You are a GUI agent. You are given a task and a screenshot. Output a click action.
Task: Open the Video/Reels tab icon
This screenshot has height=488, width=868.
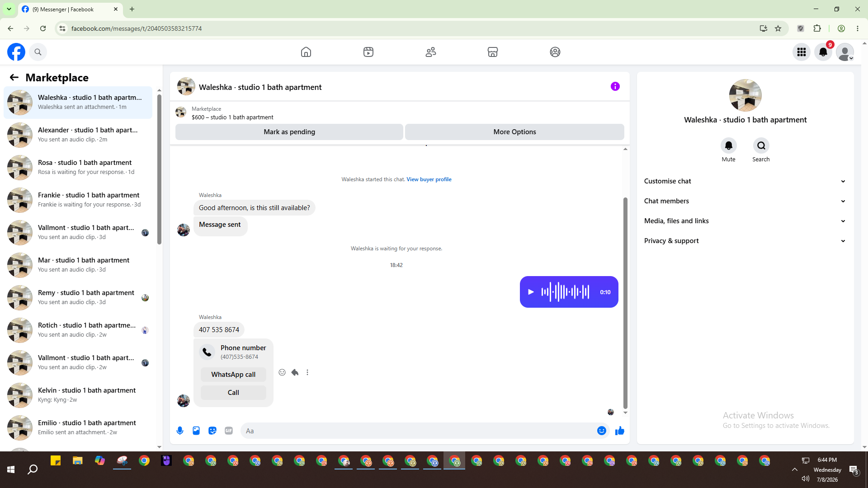pyautogui.click(x=368, y=52)
